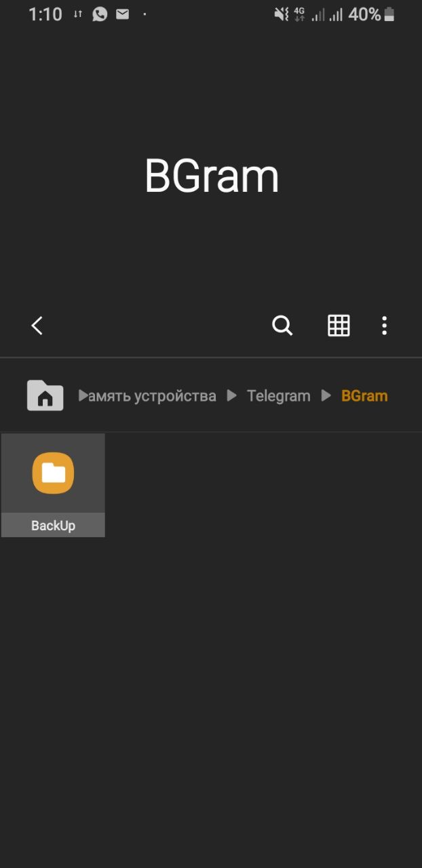Click the arrow before Telegram breadcrumb

pyautogui.click(x=232, y=395)
